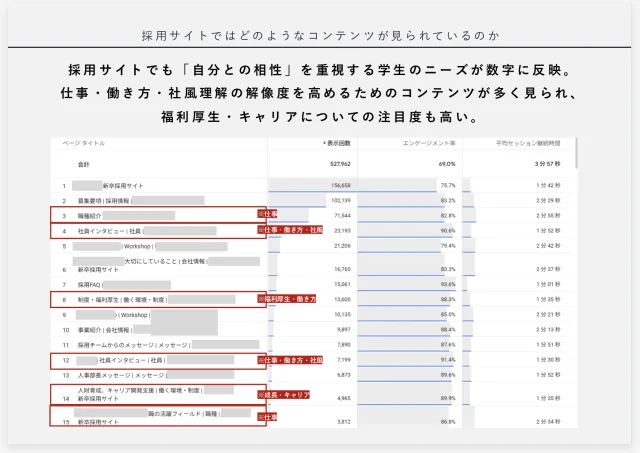
Task: Click the duration 2 分 29 秒
Action: coord(548,200)
